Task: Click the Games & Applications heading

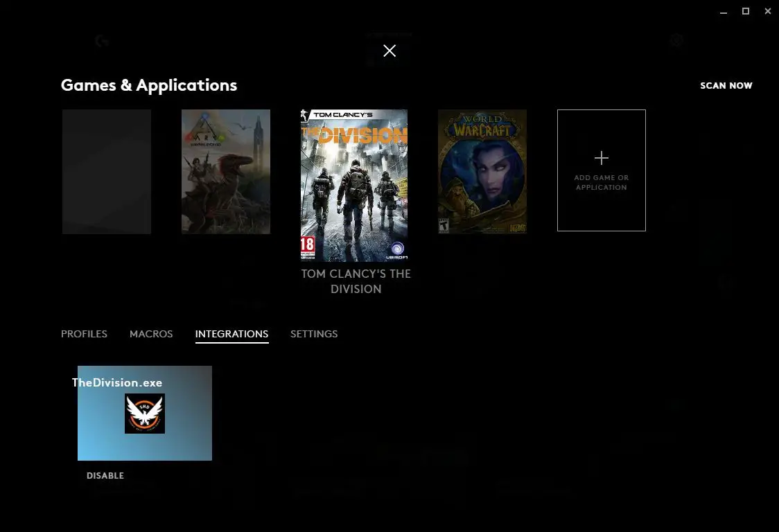Action: click(x=149, y=85)
